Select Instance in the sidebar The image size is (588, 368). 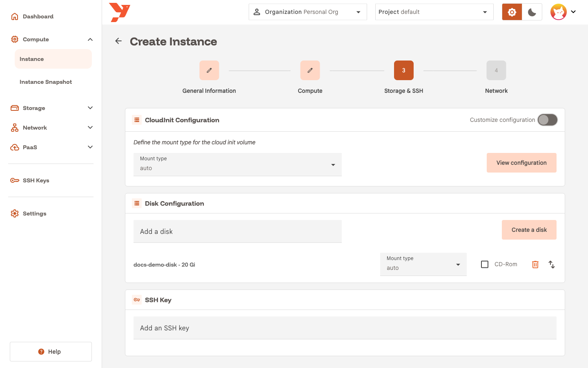point(53,59)
